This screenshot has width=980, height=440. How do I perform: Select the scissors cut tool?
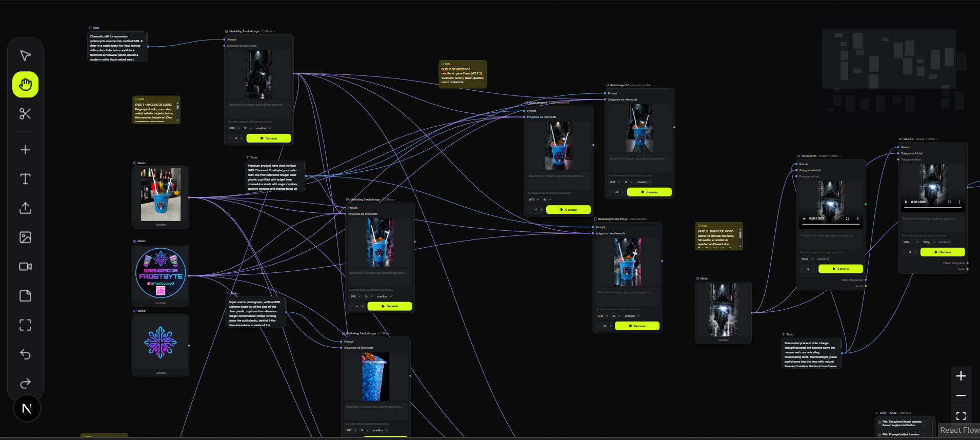tap(25, 114)
